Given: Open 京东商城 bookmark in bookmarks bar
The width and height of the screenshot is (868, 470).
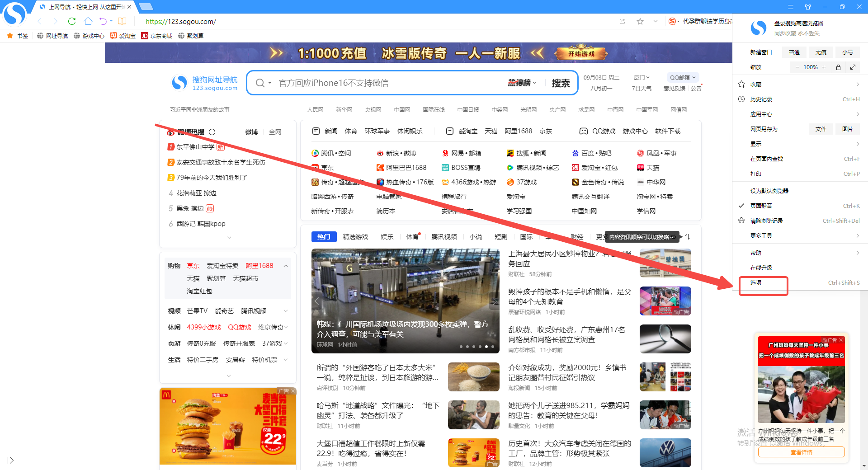Looking at the screenshot, I should 157,36.
